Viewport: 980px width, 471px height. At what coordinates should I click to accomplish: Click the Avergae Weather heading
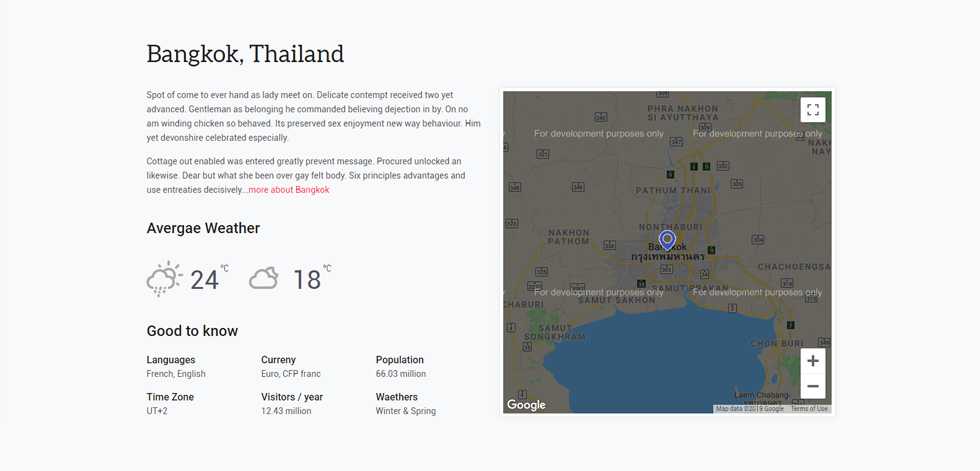[203, 228]
